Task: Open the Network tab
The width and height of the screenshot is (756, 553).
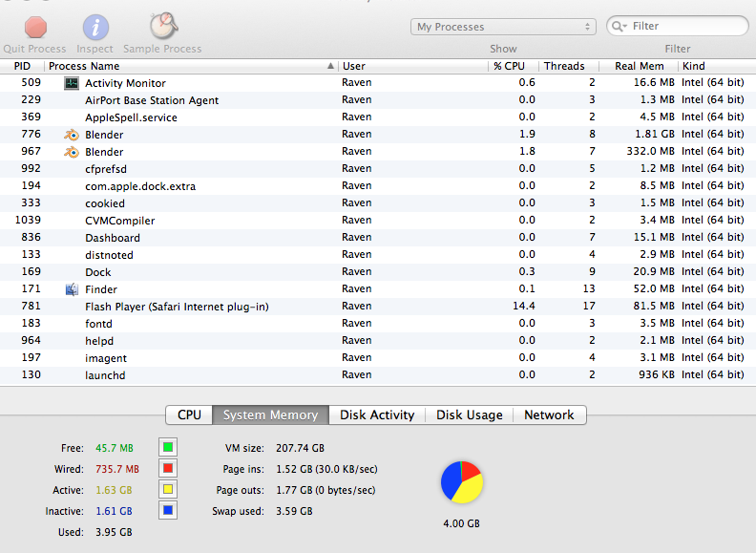Action: coord(549,415)
